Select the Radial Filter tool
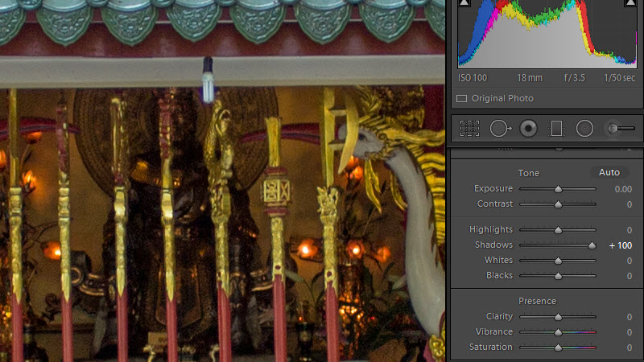 pyautogui.click(x=584, y=128)
